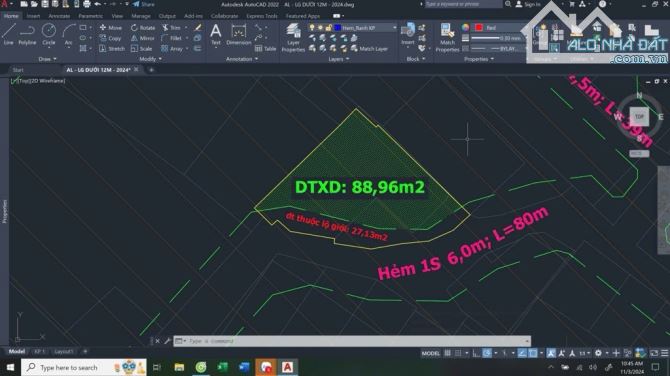This screenshot has height=376, width=670.
Task: Switch to the Start file tab
Action: [x=18, y=70]
